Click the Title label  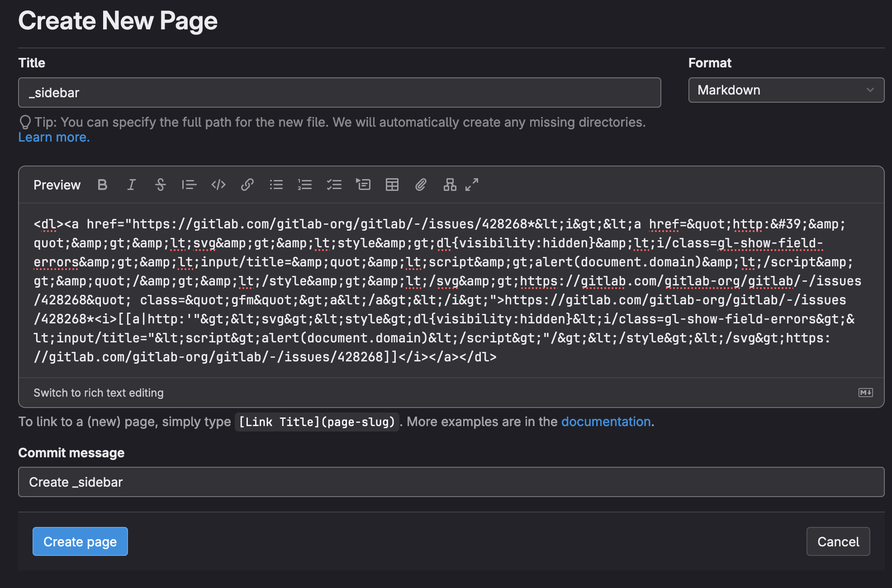[32, 63]
